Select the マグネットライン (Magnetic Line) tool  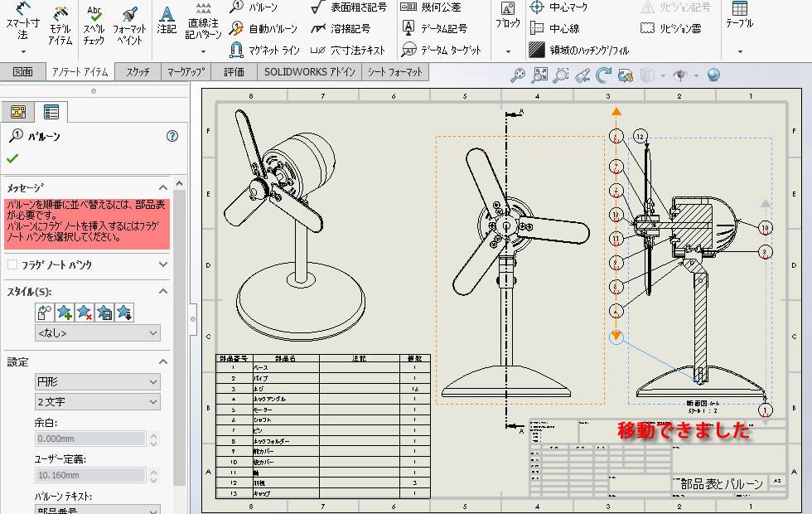click(264, 50)
